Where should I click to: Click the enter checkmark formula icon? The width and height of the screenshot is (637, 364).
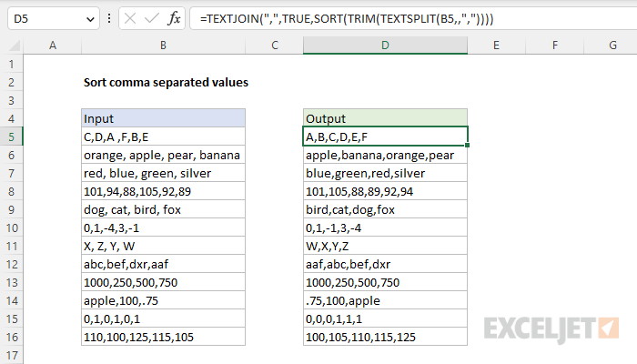(152, 19)
